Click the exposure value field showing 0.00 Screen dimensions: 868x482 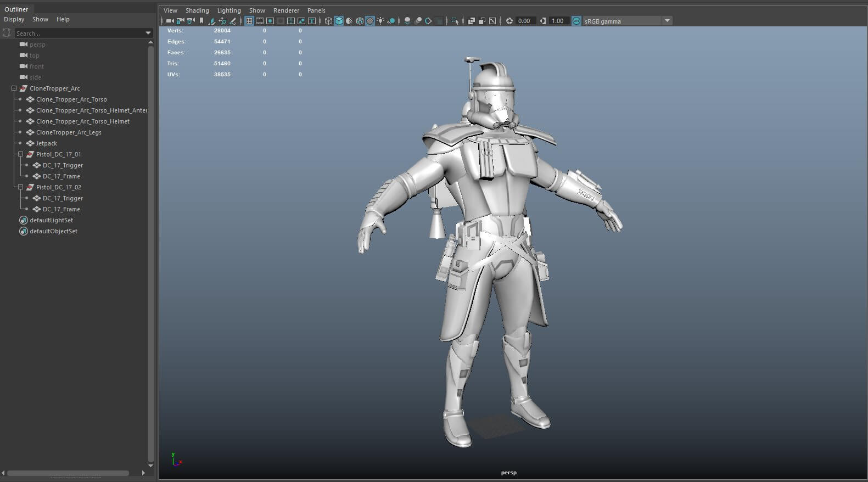[525, 21]
